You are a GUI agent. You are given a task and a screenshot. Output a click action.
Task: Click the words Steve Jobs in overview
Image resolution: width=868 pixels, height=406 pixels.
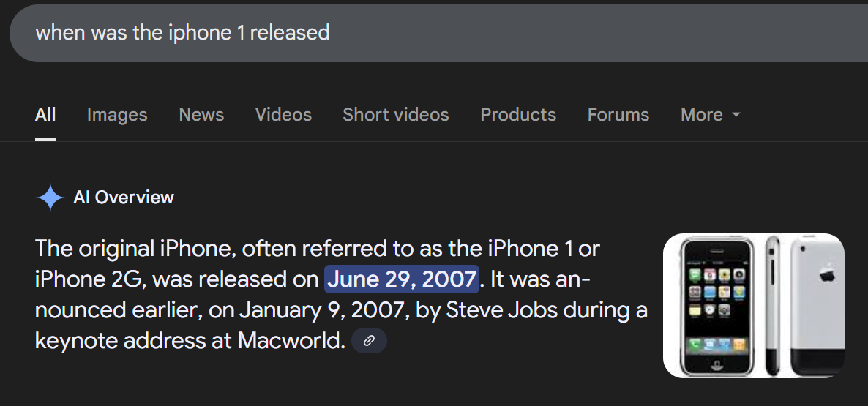pyautogui.click(x=501, y=310)
